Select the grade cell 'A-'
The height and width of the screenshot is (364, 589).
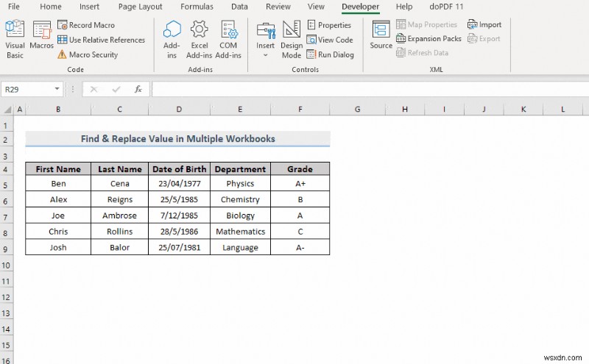(300, 248)
